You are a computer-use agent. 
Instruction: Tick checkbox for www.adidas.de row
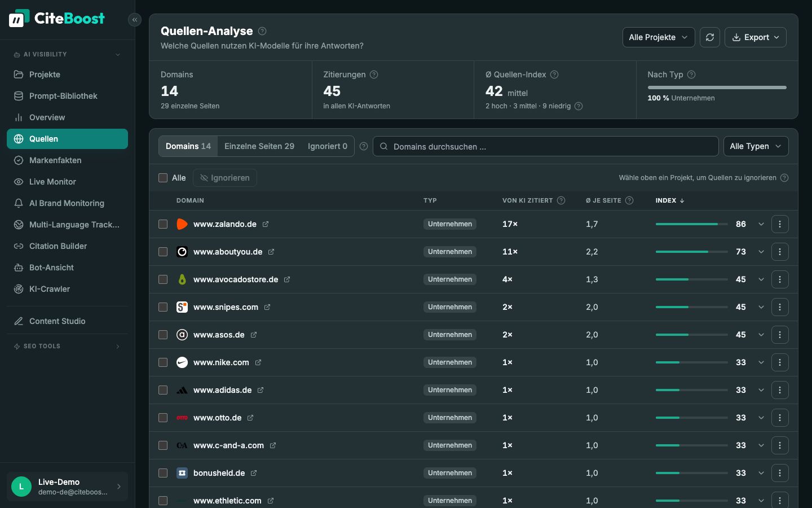pyautogui.click(x=163, y=390)
